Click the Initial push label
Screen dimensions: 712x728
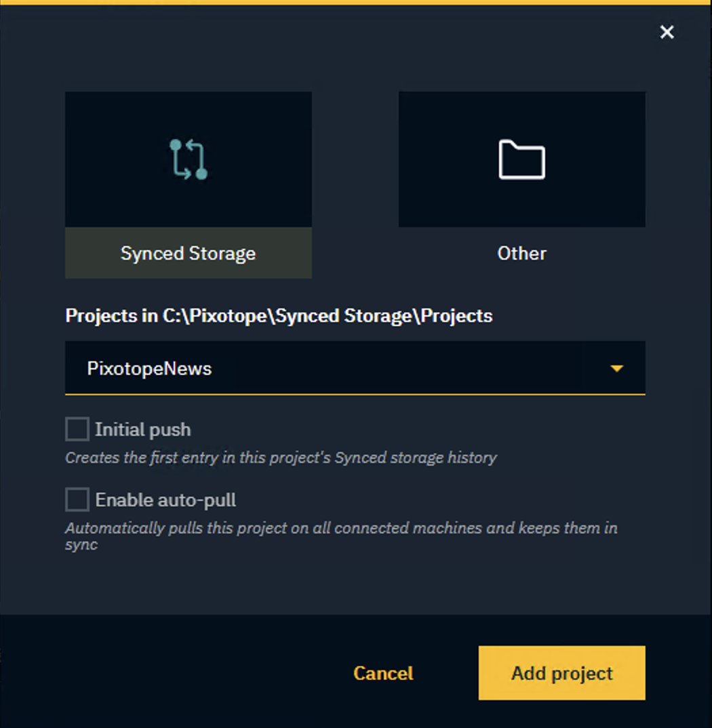[144, 429]
